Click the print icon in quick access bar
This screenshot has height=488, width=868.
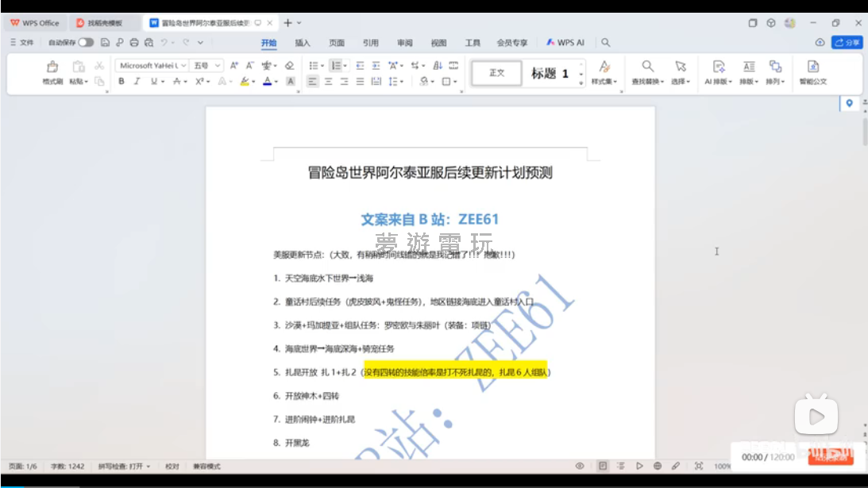click(x=133, y=43)
